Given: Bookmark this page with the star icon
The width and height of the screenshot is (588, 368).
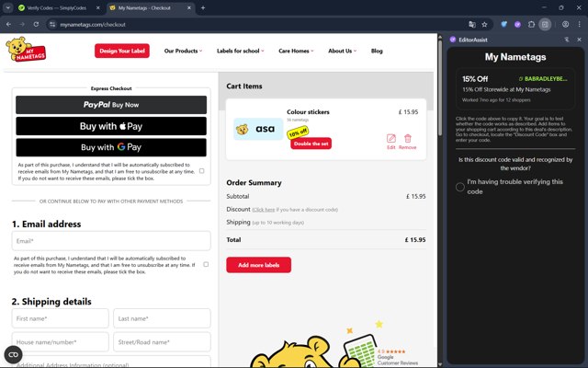Looking at the screenshot, I should click(x=484, y=25).
